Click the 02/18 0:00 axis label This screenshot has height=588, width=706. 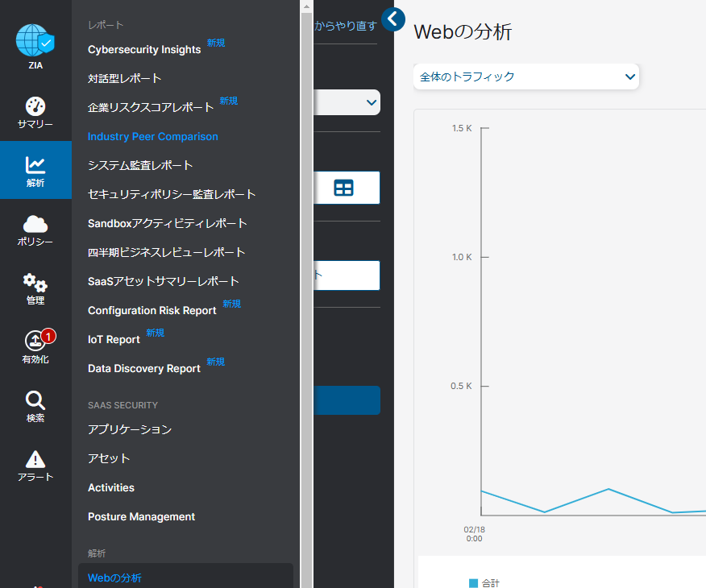474,534
